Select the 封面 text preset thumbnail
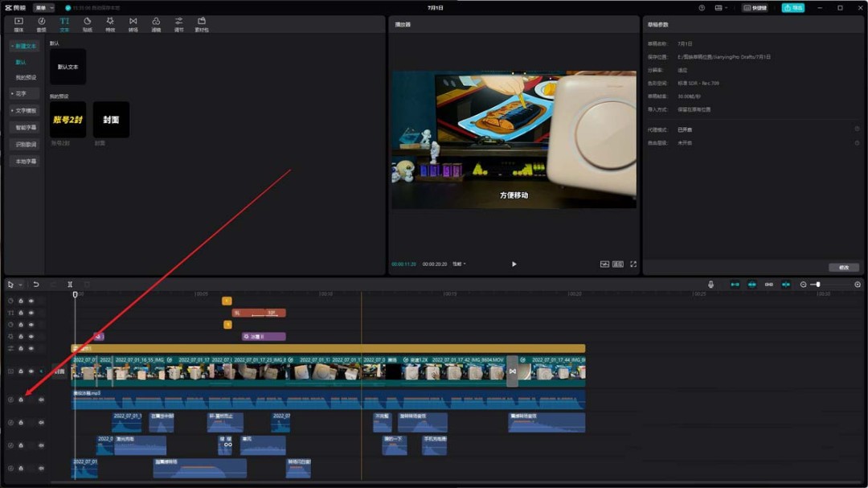868x488 pixels. pos(111,119)
